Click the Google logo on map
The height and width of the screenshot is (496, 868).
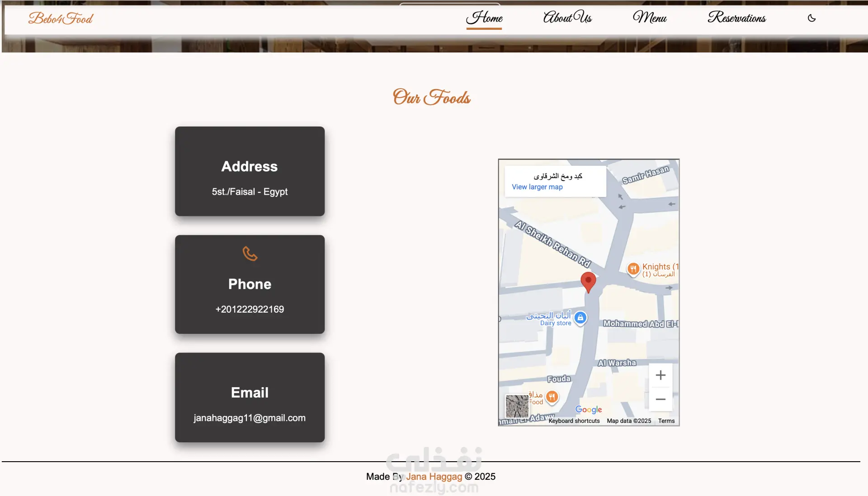pyautogui.click(x=588, y=409)
